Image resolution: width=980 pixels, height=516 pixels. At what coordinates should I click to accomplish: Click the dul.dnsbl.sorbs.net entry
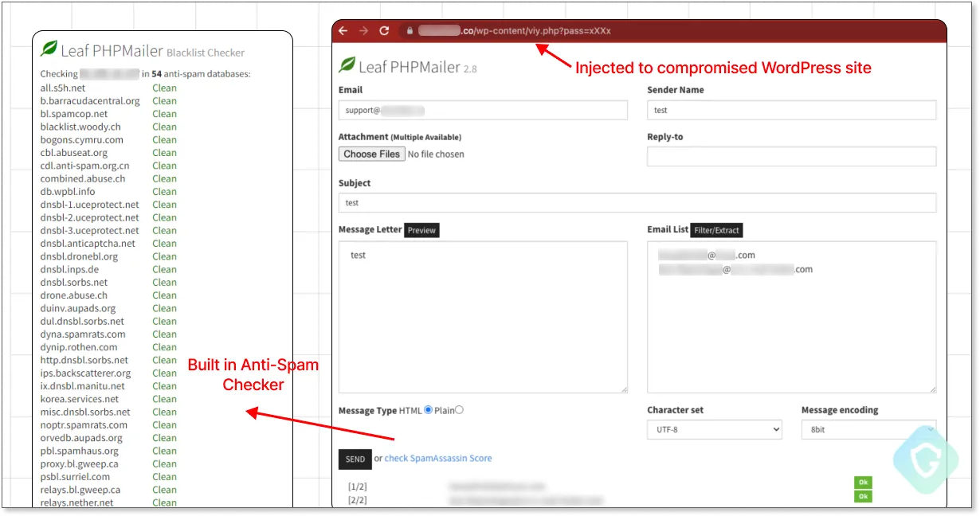[x=83, y=322]
